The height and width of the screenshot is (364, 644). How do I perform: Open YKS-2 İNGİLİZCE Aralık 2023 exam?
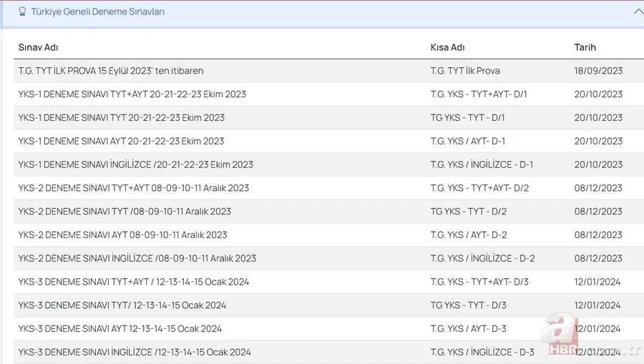[137, 258]
